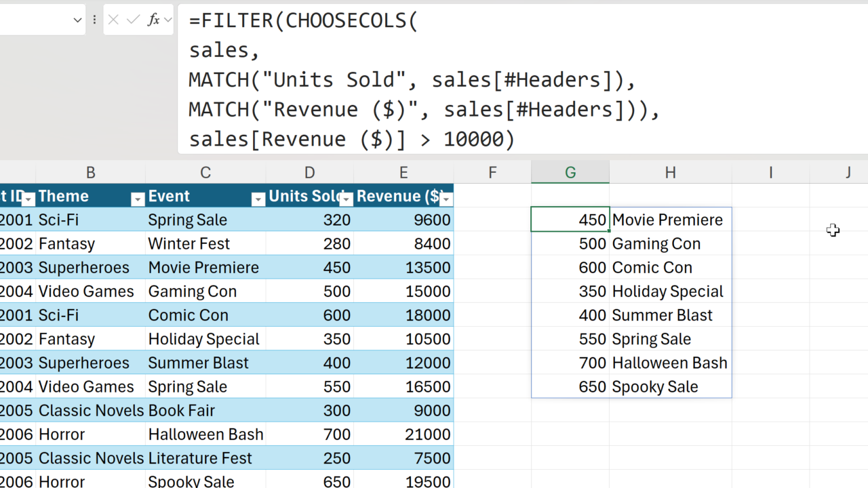Click the Cancel (X) formula entry icon
Viewport: 868px width, 488px height.
(x=114, y=20)
